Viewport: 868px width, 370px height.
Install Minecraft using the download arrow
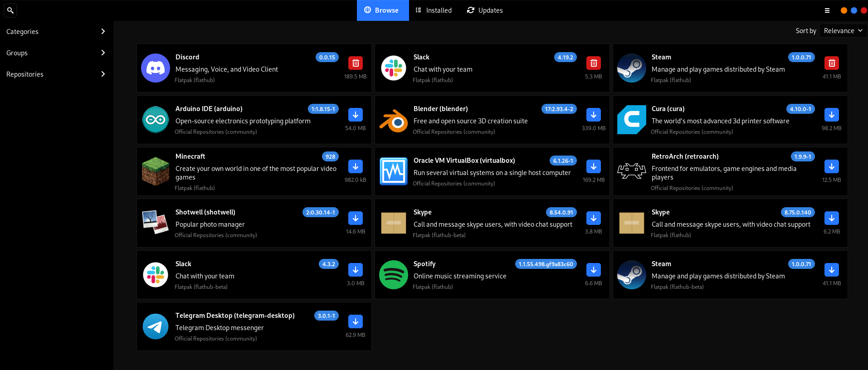pos(355,166)
